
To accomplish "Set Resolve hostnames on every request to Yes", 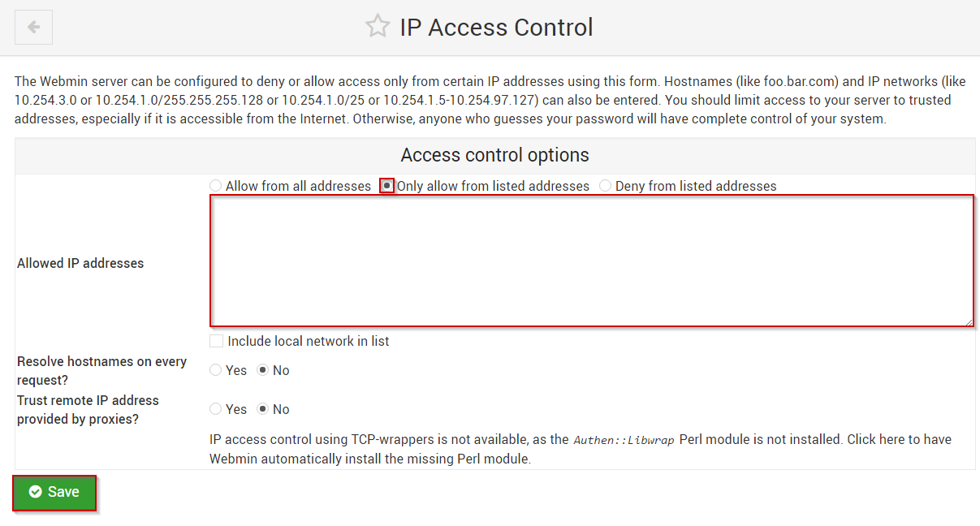I will pos(215,370).
